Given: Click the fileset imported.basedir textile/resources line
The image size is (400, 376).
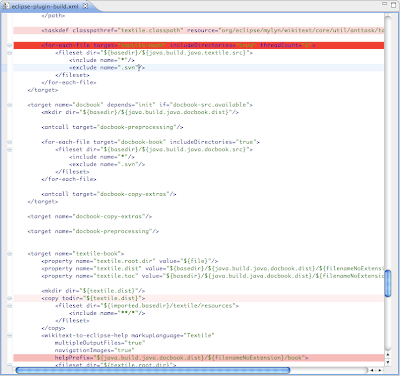Looking at the screenshot, I should (x=147, y=306).
